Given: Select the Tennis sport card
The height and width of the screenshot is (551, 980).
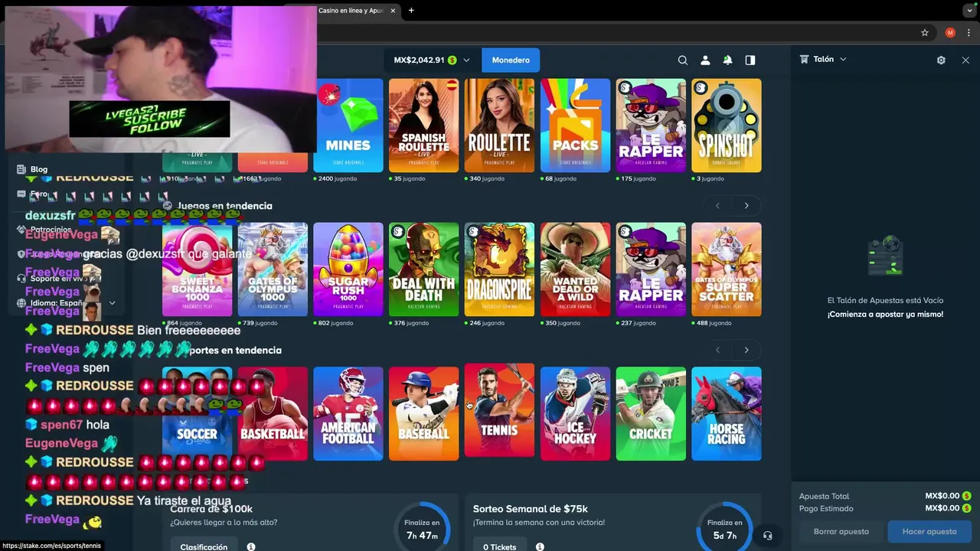Looking at the screenshot, I should pyautogui.click(x=499, y=410).
